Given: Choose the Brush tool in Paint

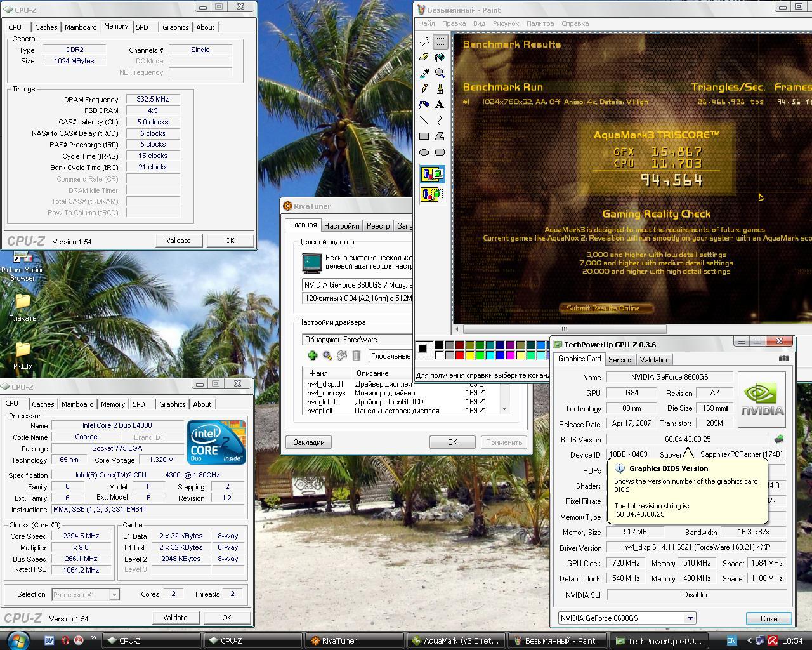Looking at the screenshot, I should [x=440, y=89].
